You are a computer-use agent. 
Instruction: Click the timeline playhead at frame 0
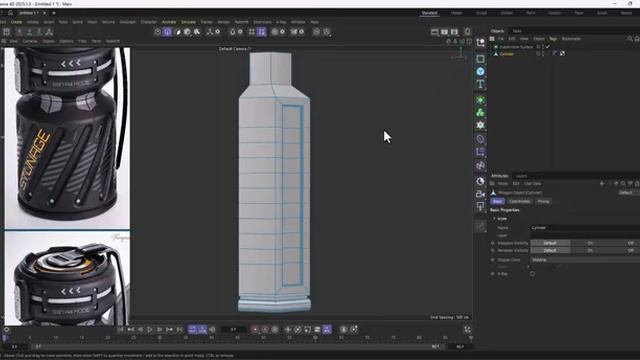point(5,338)
